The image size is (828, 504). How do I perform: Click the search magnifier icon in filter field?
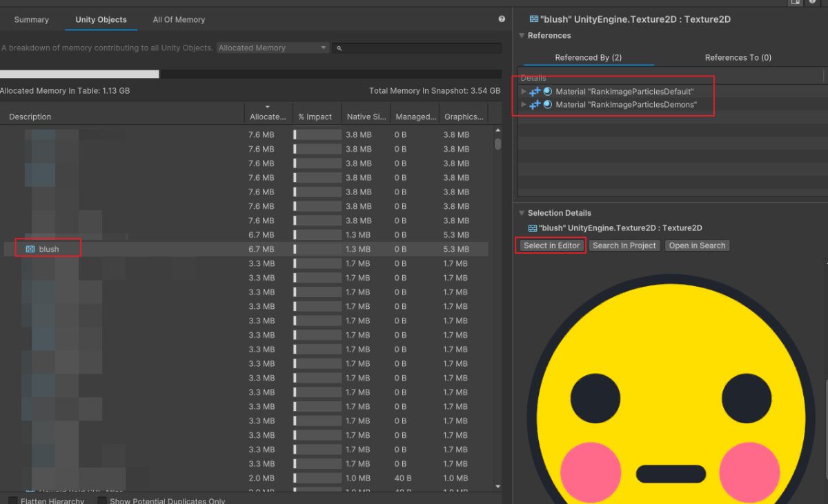coord(340,48)
